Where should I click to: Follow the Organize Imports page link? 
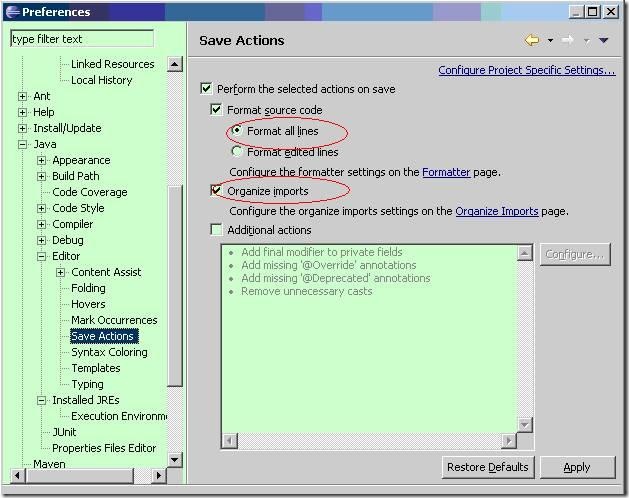tap(497, 211)
